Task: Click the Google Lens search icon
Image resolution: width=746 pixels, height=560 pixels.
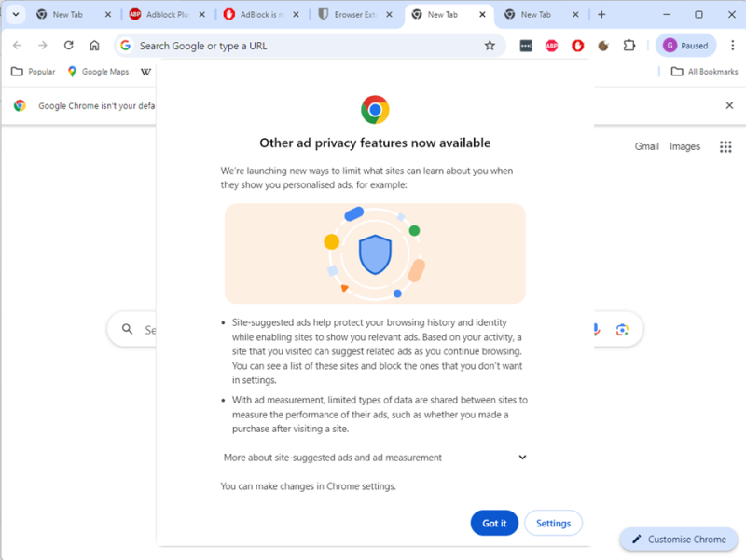Action: (x=622, y=329)
